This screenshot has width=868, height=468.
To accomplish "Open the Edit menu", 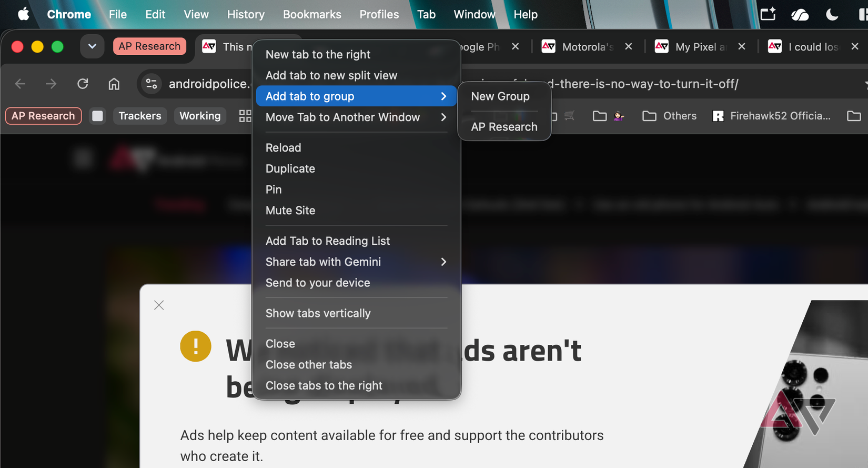I will pos(155,14).
